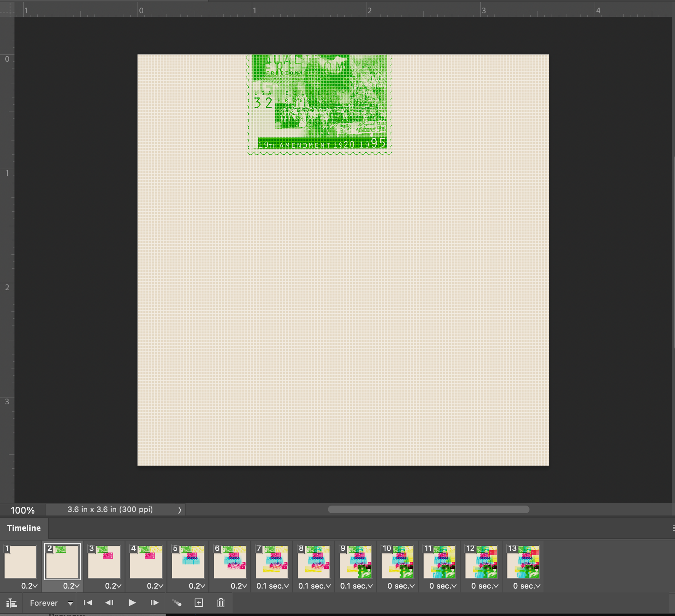This screenshot has width=675, height=616.
Task: Select the Timeline panel tab
Action: point(24,528)
